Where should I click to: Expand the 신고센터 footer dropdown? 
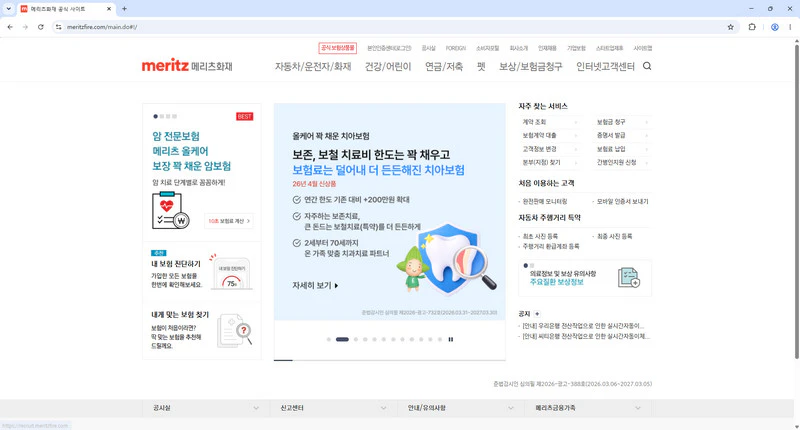[x=333, y=408]
